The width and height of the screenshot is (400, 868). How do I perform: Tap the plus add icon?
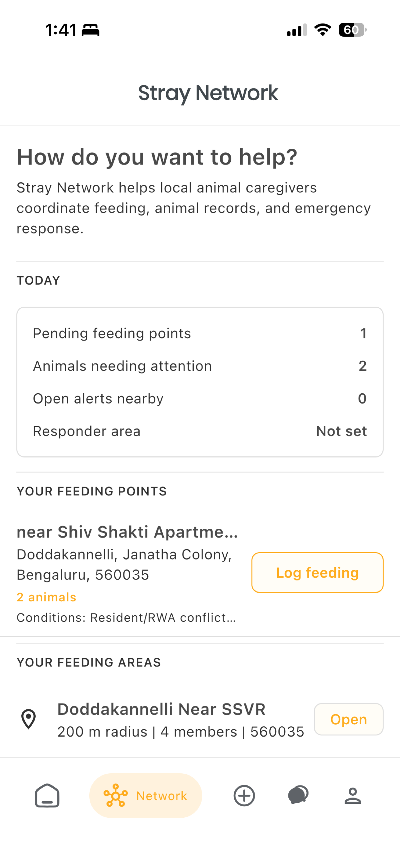[x=244, y=796]
